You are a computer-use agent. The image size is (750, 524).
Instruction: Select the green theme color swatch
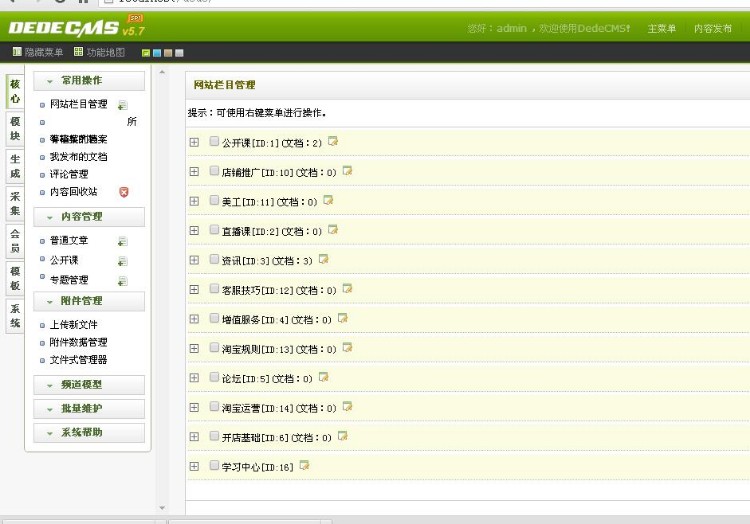click(x=146, y=53)
